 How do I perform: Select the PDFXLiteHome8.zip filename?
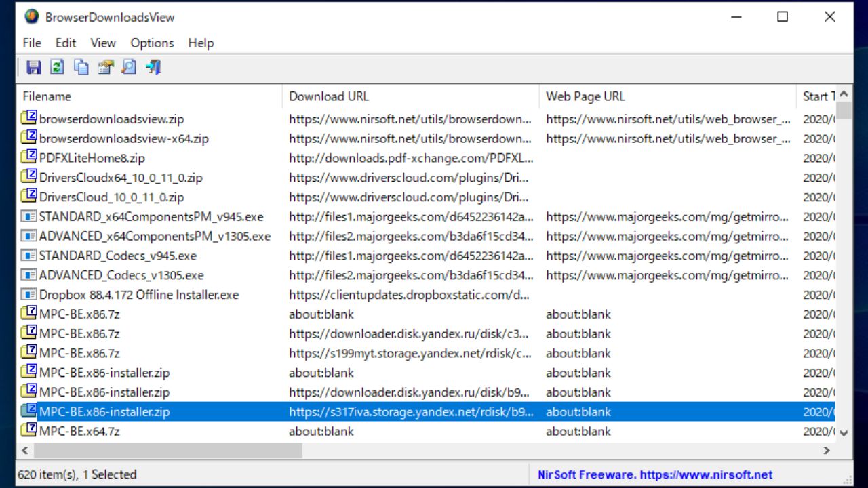(92, 158)
